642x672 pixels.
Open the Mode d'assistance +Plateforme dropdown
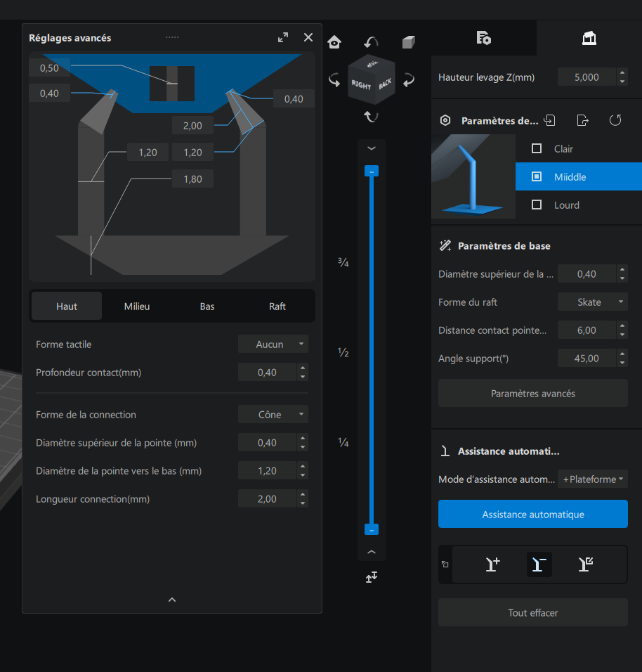(593, 479)
